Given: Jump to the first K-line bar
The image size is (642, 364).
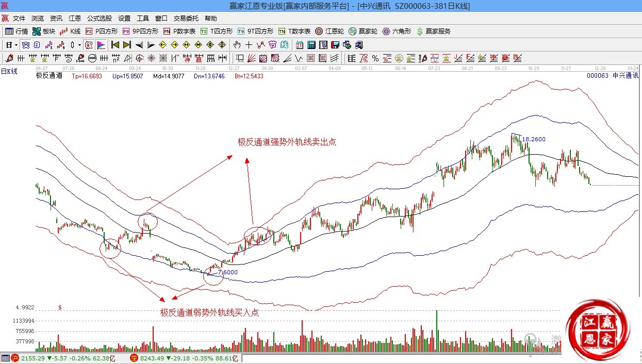Looking at the screenshot, I should tap(115, 45).
